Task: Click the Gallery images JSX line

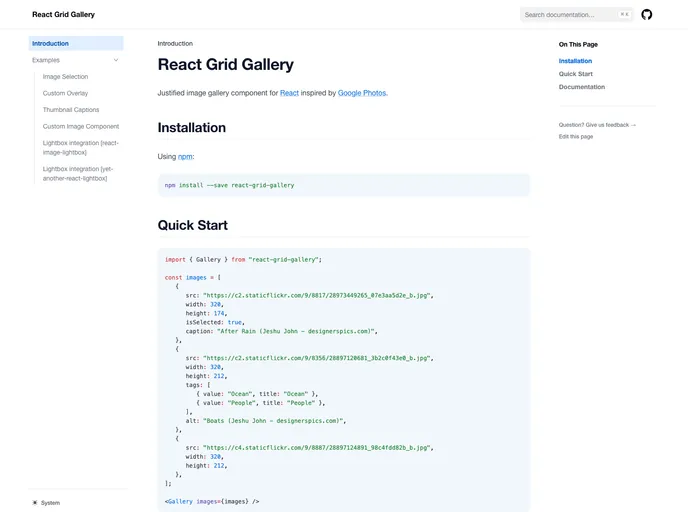Action: pos(212,501)
